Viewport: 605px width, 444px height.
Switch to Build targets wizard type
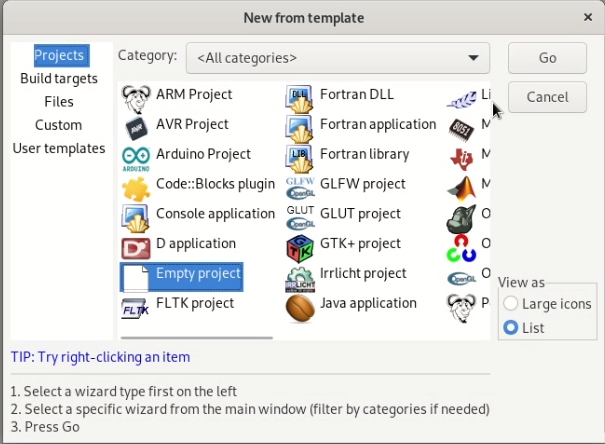point(59,79)
